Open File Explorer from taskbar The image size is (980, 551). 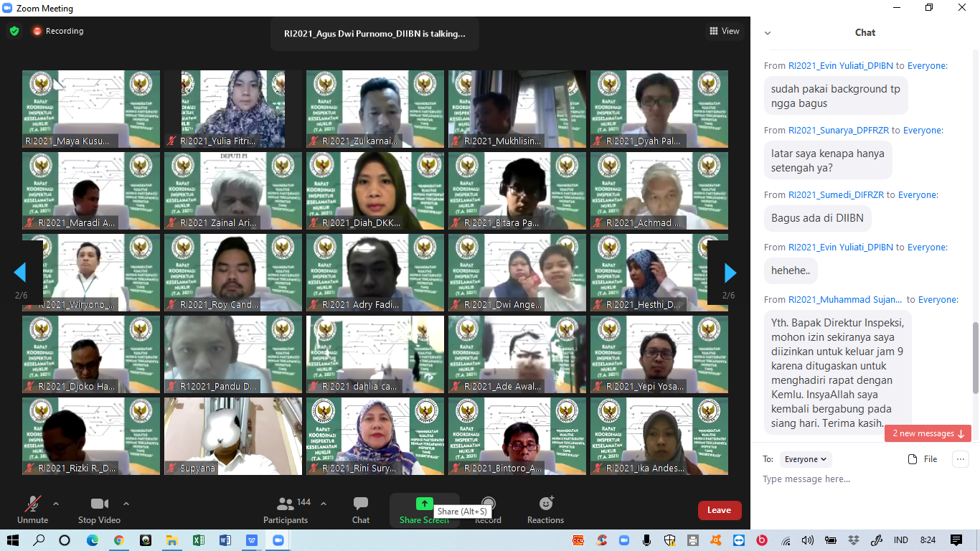[x=171, y=540]
